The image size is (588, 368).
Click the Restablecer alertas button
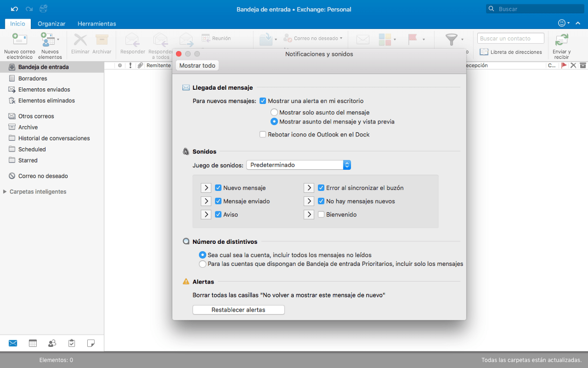click(x=238, y=310)
